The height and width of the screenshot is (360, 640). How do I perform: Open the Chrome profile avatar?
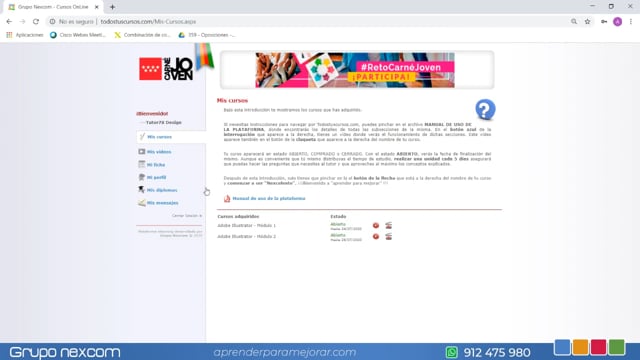[x=618, y=22]
